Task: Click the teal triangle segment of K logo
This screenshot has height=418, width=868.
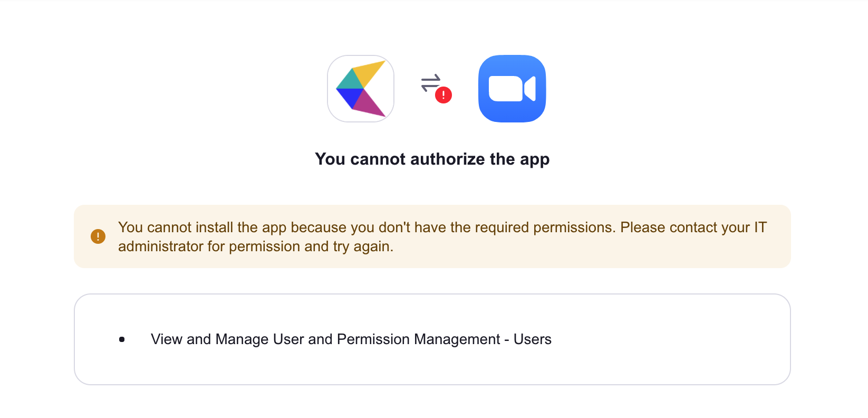Action: pos(349,79)
